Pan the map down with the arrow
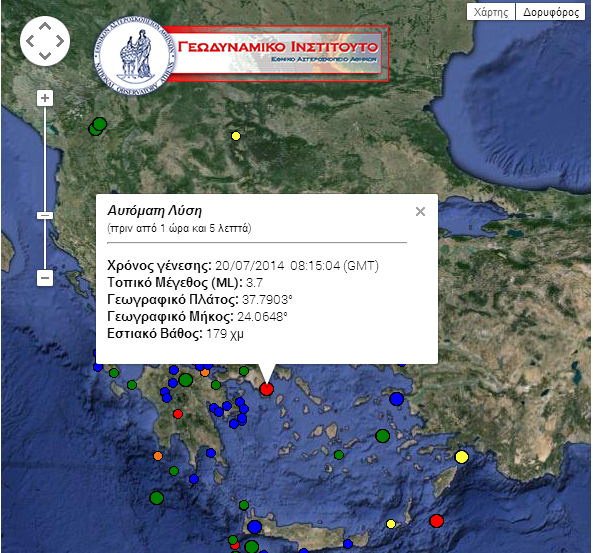 [x=45, y=56]
